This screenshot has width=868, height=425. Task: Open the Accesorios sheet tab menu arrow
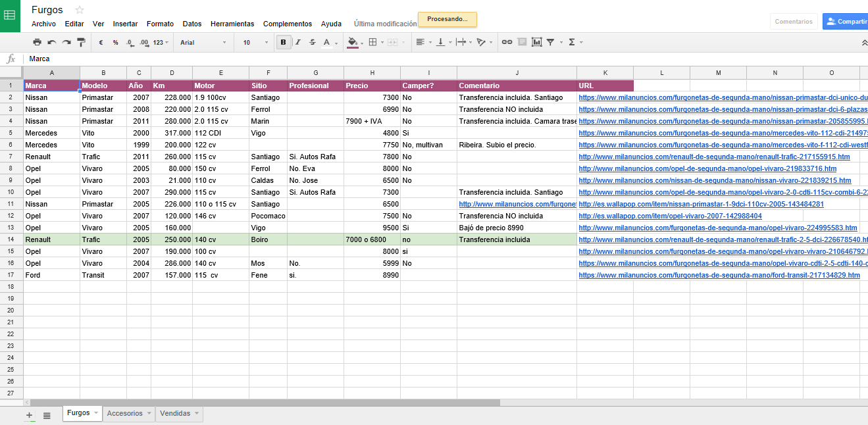(x=149, y=413)
